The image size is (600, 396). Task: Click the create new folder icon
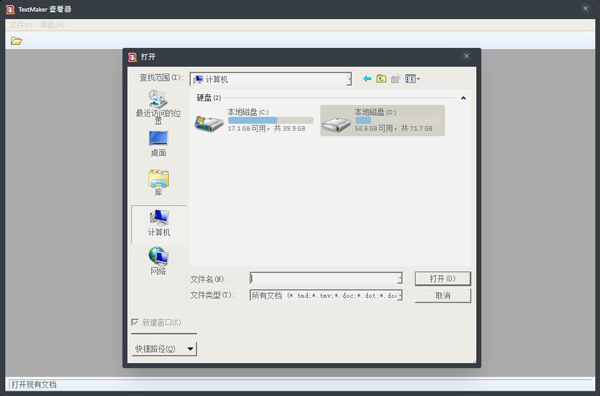(x=396, y=79)
